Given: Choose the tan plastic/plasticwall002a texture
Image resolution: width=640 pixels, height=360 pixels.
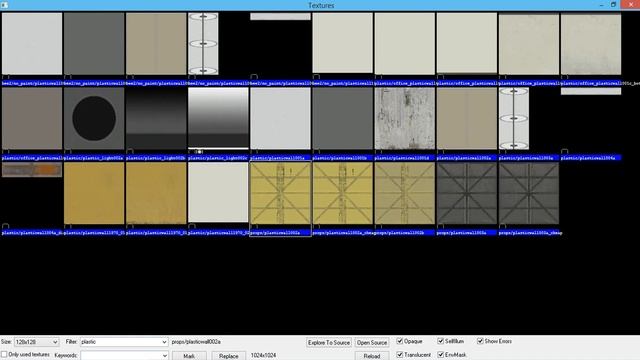Looking at the screenshot, I should pos(467,118).
